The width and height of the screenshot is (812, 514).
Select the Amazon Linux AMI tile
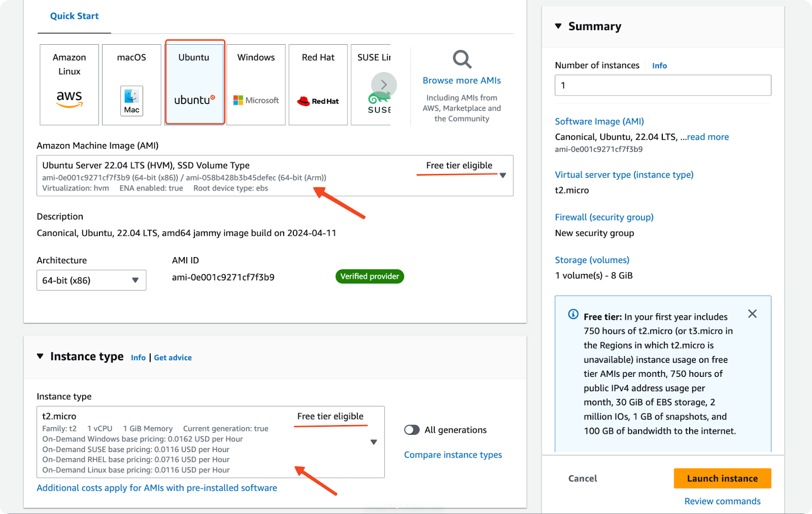(x=70, y=84)
